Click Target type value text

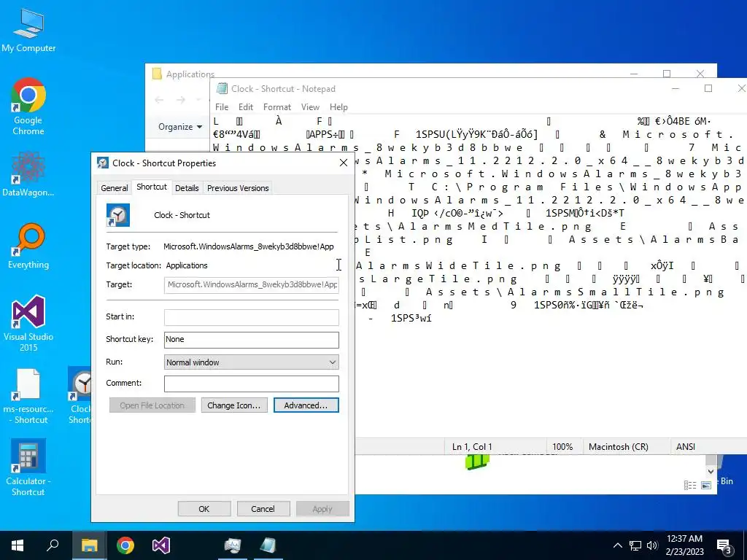coord(248,246)
